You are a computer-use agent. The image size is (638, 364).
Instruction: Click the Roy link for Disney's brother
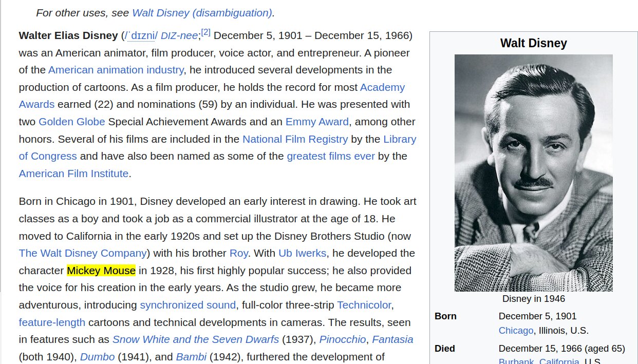pyautogui.click(x=238, y=253)
